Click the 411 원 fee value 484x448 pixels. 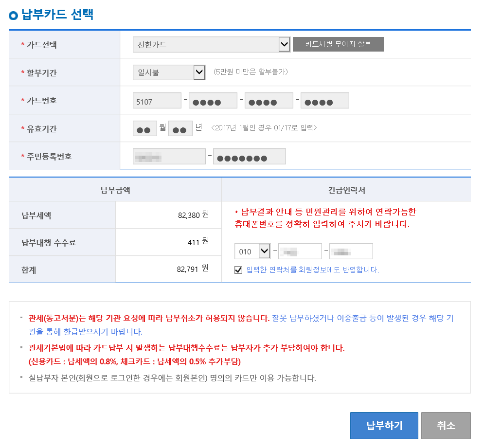point(198,242)
